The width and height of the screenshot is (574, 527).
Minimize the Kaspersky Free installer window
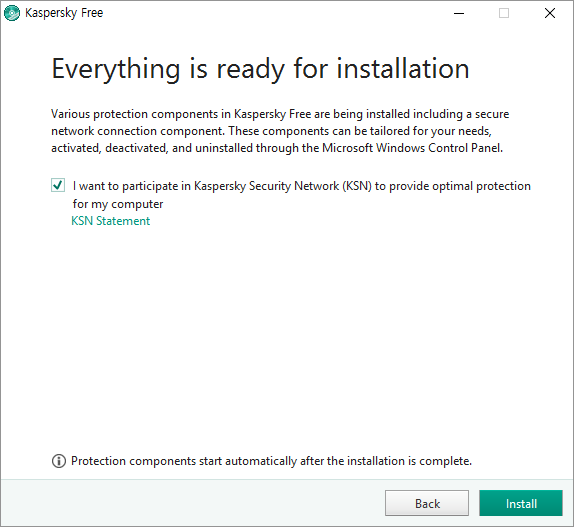459,13
